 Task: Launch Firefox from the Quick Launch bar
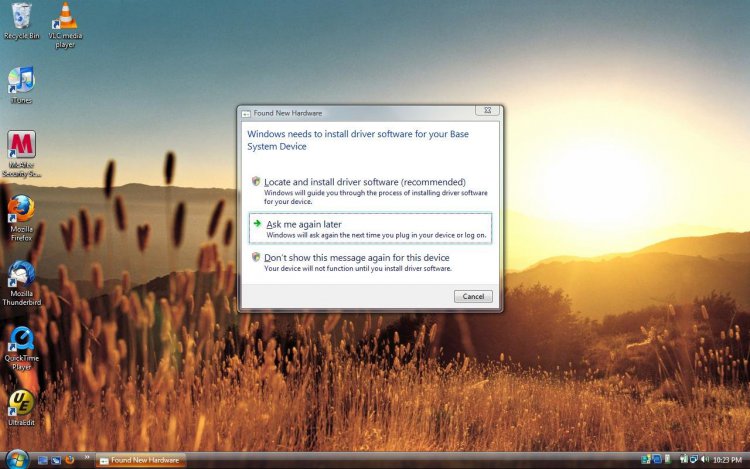pos(70,460)
